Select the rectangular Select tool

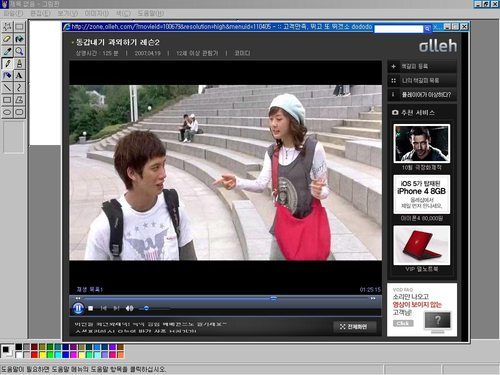19,27
